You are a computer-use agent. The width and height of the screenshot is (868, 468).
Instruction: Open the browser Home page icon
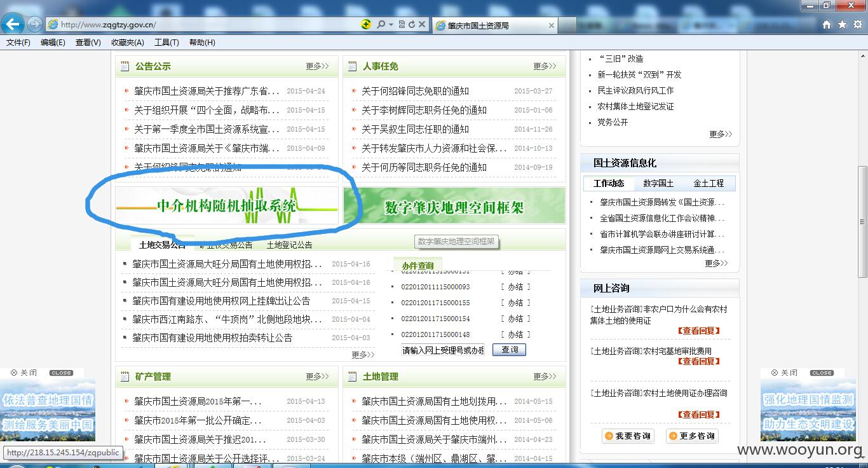[x=827, y=25]
